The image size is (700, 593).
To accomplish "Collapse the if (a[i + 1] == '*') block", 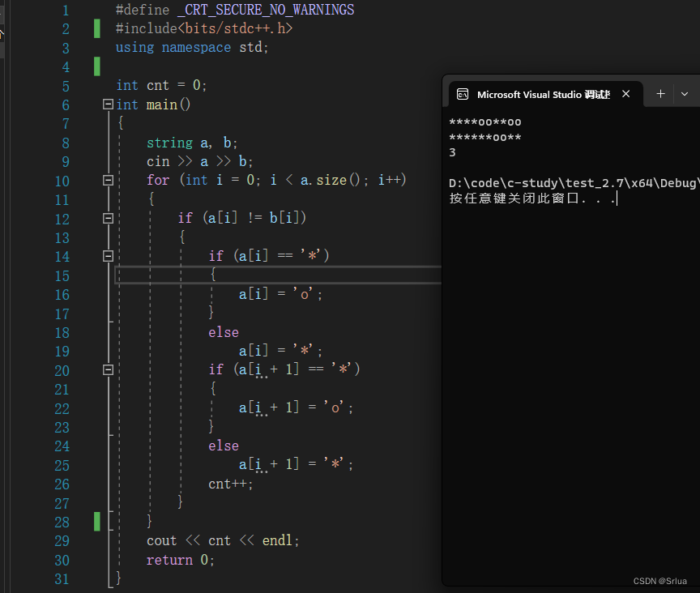I will coord(108,369).
